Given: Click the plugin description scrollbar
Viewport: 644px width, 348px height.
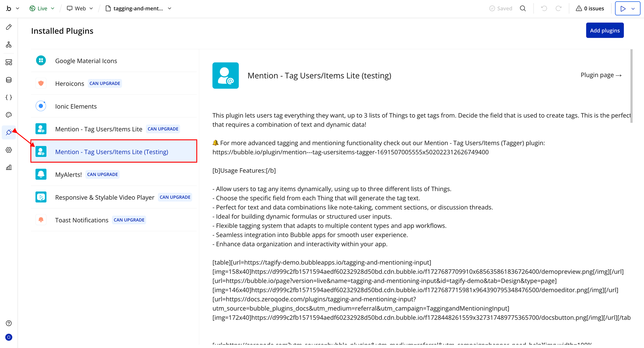Looking at the screenshot, I should coord(631,86).
